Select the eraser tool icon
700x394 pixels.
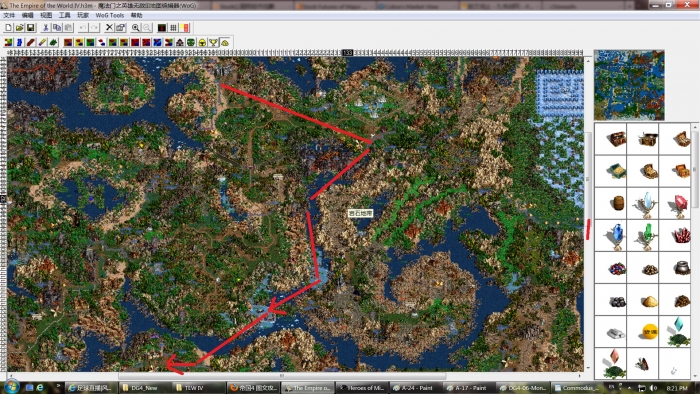(x=42, y=42)
